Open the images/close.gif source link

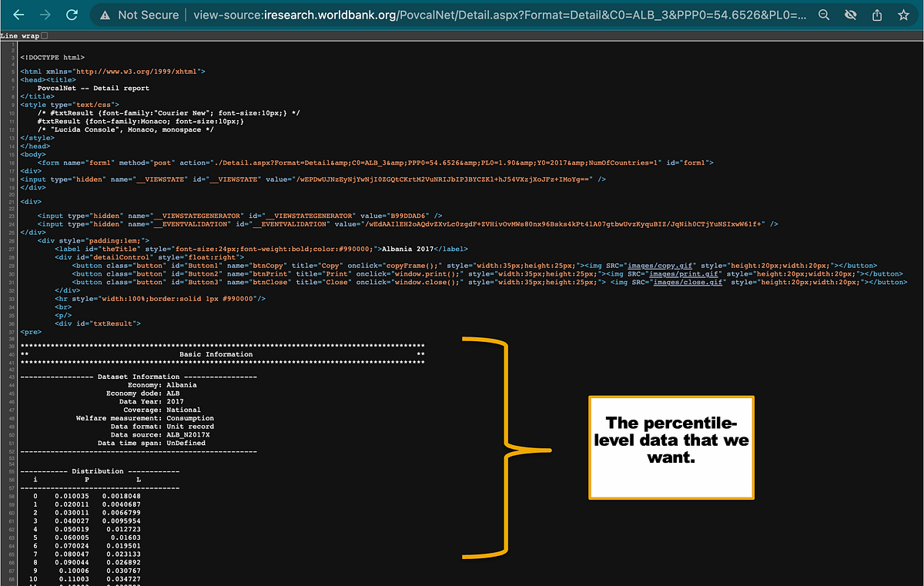coord(688,282)
